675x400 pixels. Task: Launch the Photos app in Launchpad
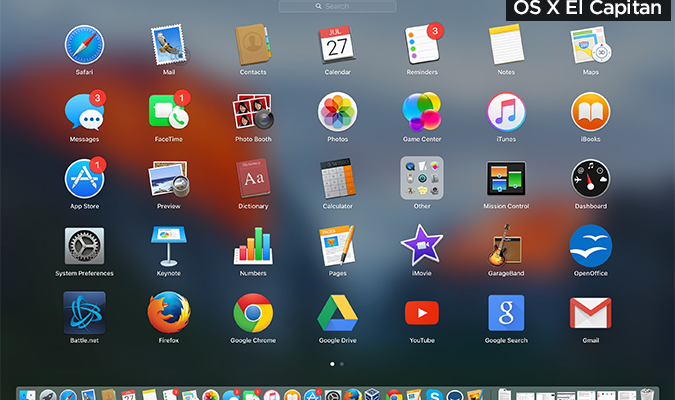[338, 112]
